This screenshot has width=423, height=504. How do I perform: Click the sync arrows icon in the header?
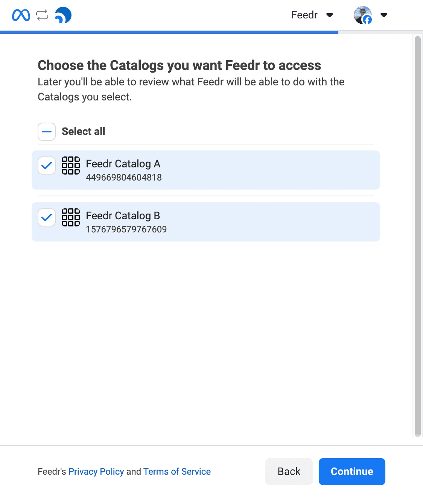pyautogui.click(x=41, y=15)
